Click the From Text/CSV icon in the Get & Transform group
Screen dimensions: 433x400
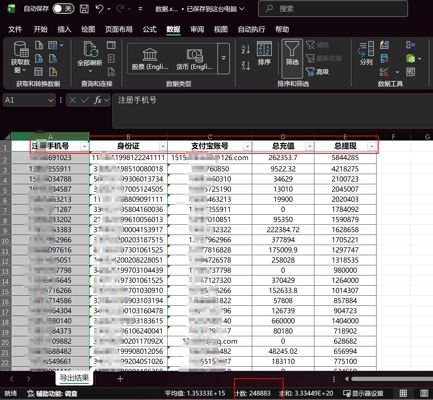tap(39, 45)
